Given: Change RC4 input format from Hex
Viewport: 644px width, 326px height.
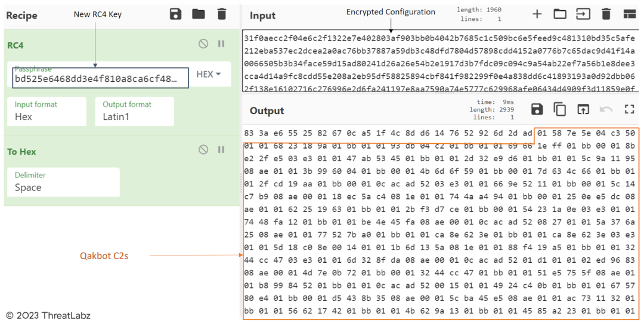Looking at the screenshot, I should click(50, 112).
